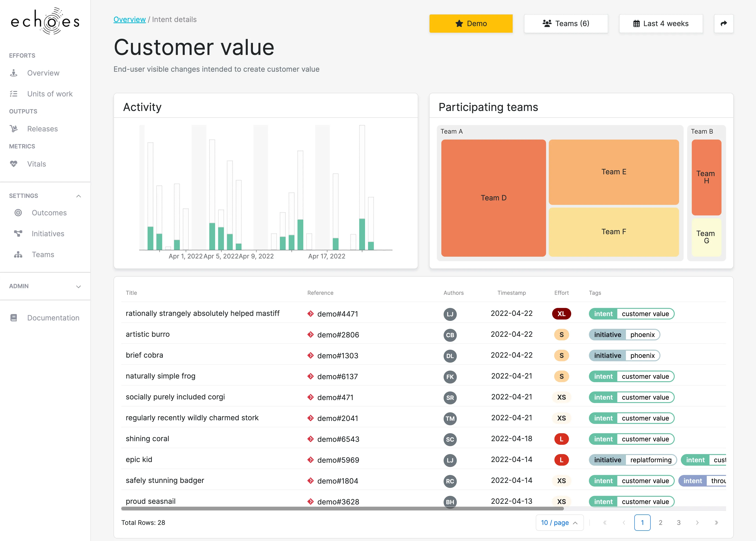
Task: Click the Outcomes target icon
Action: 18,213
